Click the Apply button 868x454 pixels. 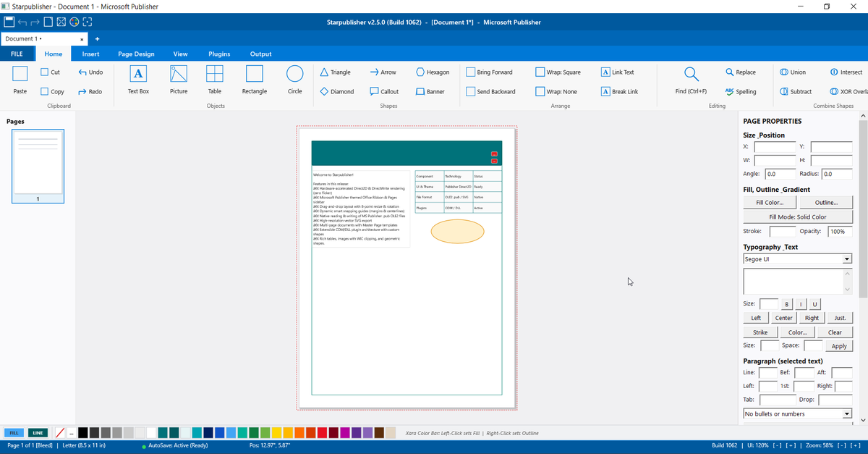coord(839,346)
